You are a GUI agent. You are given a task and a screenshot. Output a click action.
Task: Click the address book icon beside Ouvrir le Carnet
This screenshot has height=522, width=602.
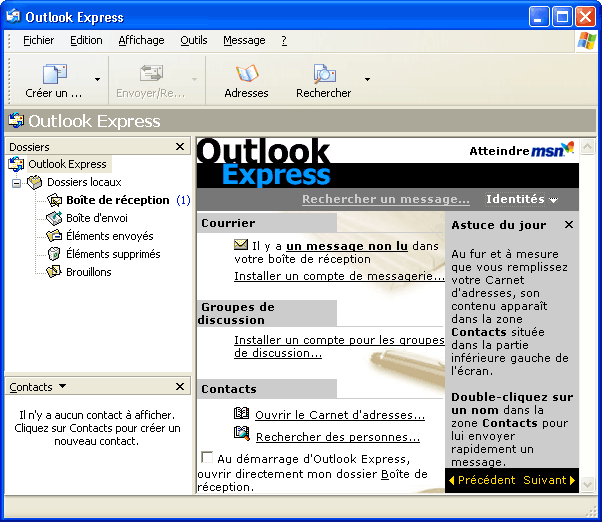[241, 413]
